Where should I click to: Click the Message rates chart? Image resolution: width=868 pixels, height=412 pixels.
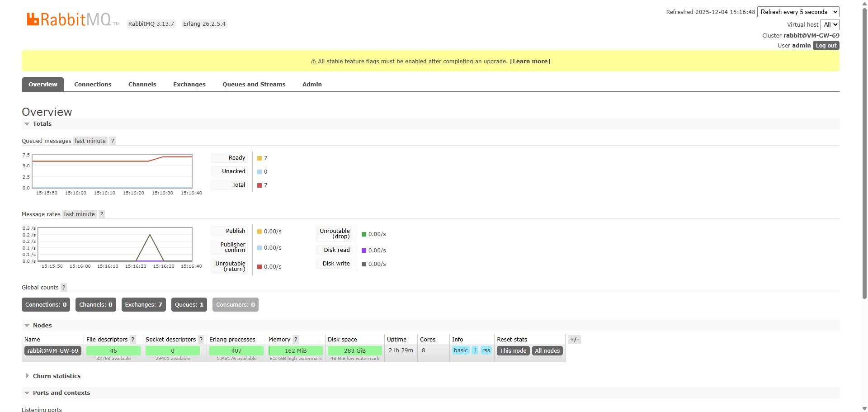(115, 244)
